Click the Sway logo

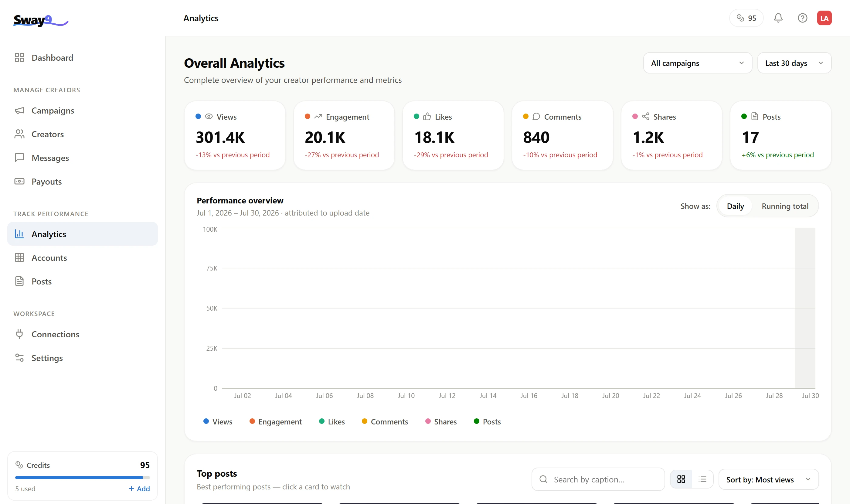click(41, 20)
